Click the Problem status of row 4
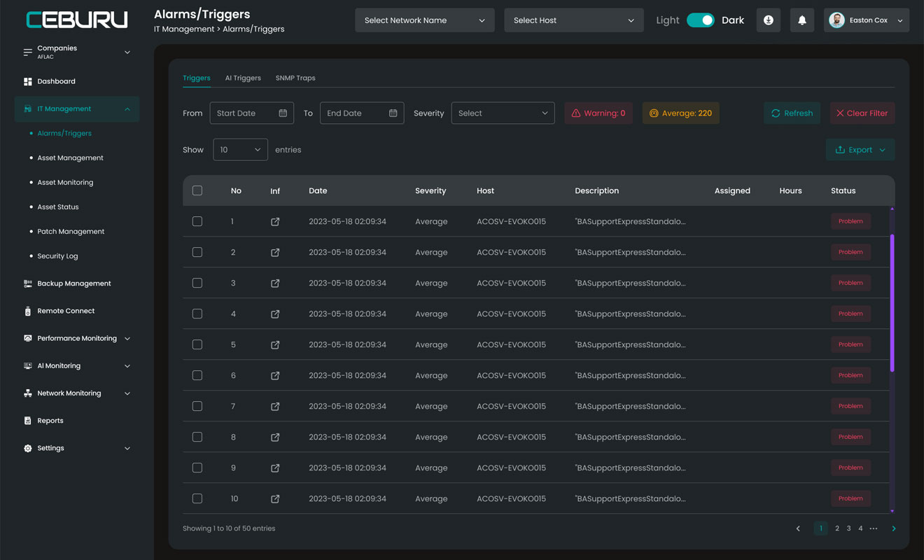Image resolution: width=924 pixels, height=560 pixels. click(x=850, y=314)
